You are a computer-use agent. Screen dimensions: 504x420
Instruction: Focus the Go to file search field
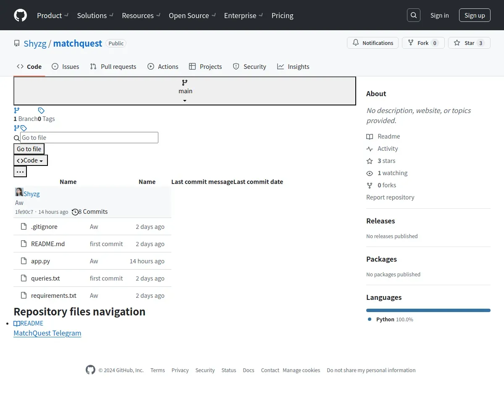pyautogui.click(x=89, y=137)
